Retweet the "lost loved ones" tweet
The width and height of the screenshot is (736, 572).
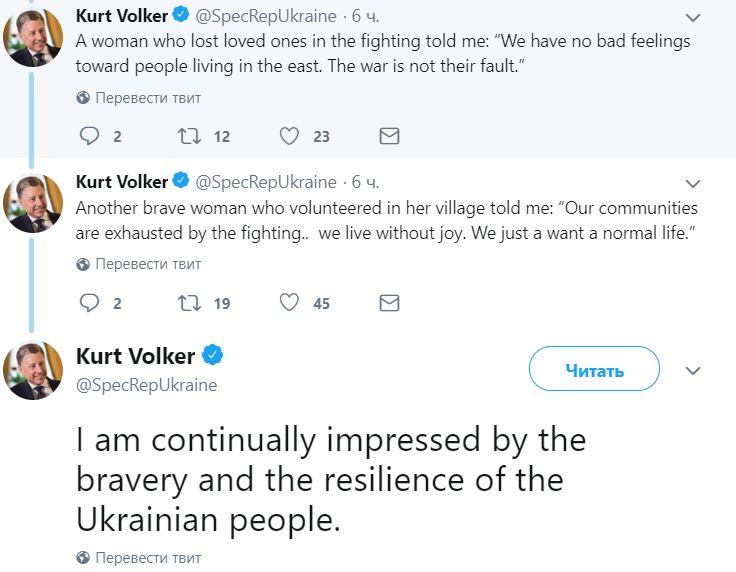pyautogui.click(x=187, y=136)
